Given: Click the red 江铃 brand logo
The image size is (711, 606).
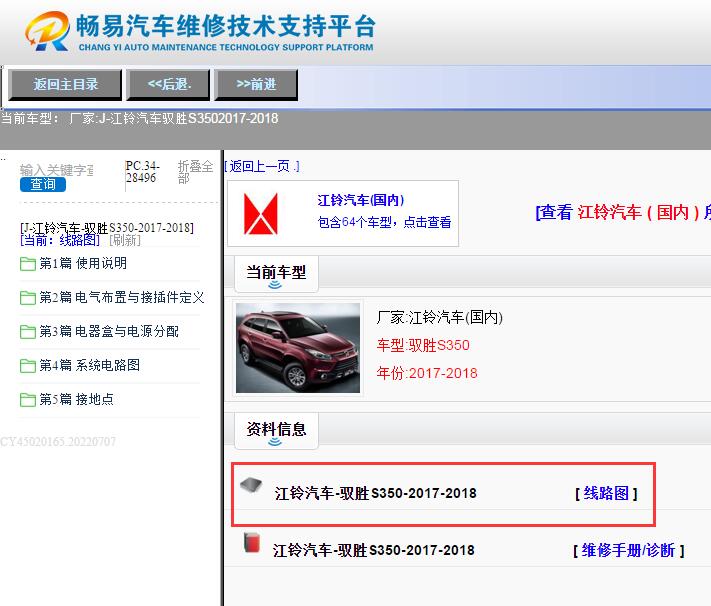Looking at the screenshot, I should tap(261, 214).
